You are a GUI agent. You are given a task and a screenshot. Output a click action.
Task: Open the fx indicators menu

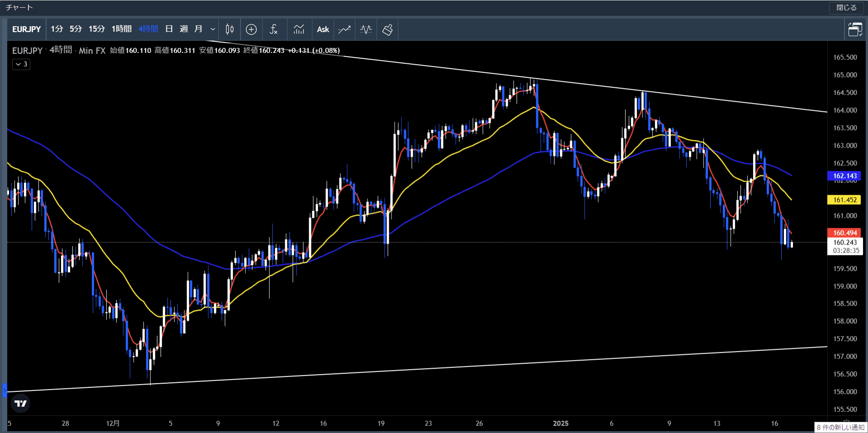coord(274,29)
